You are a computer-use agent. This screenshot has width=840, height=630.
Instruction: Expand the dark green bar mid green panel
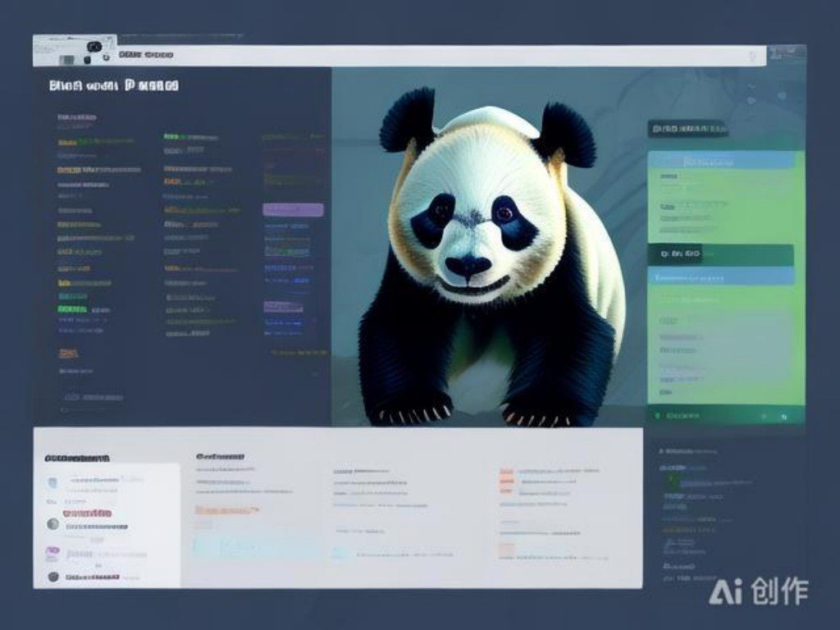tap(721, 254)
